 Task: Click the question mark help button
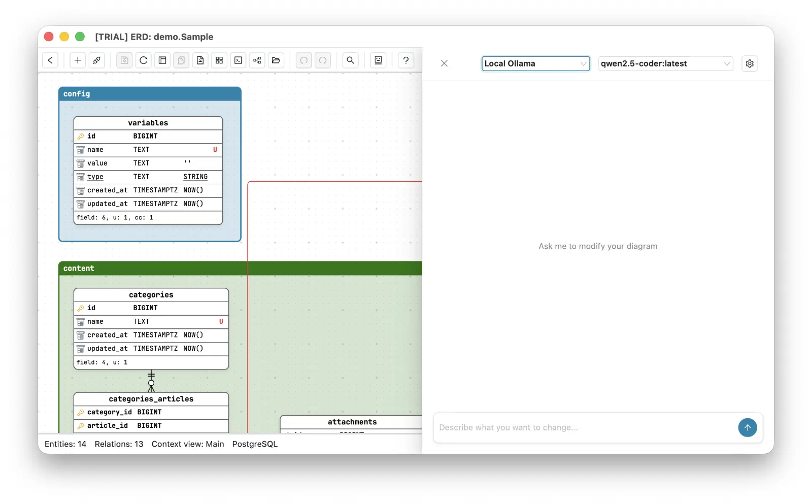pyautogui.click(x=406, y=60)
